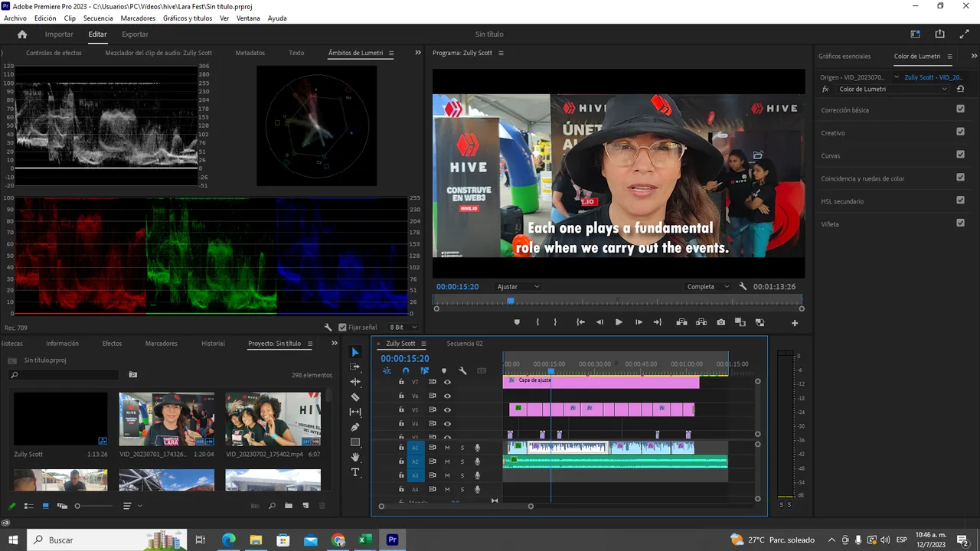Switch to the Exportar tab
980x551 pixels.
point(135,34)
